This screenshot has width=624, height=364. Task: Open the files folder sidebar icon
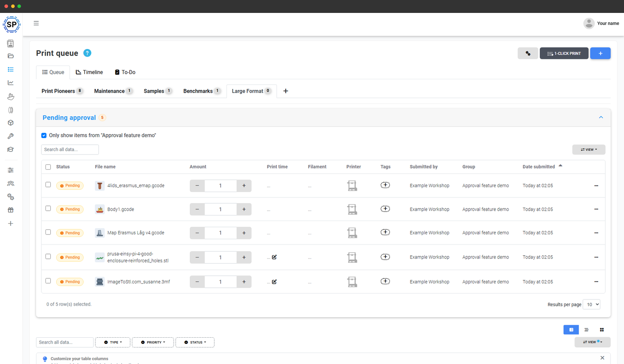11,56
